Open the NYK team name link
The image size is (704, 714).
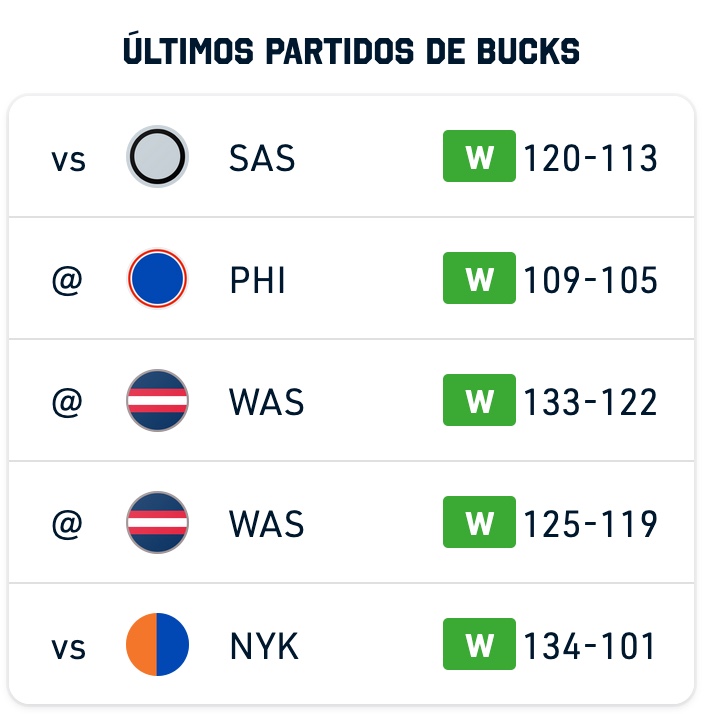coord(264,646)
